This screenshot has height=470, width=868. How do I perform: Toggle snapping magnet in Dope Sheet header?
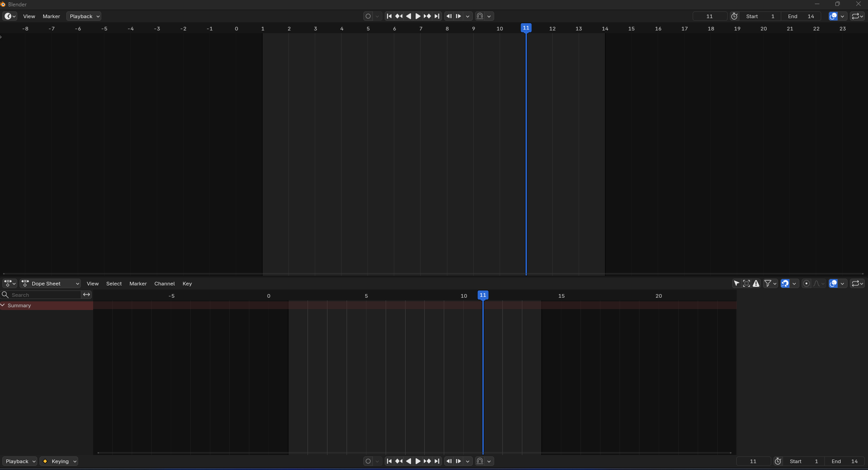[x=785, y=284]
